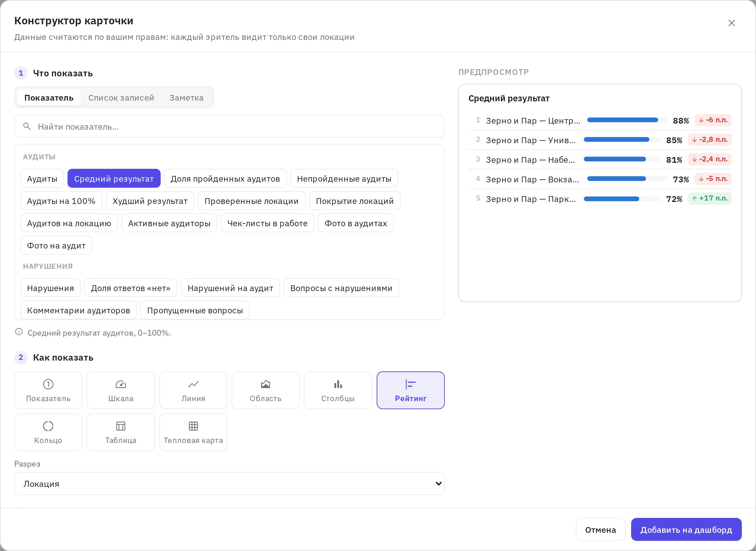Select the Показатель visualization type card
The height and width of the screenshot is (551, 756).
pos(48,390)
